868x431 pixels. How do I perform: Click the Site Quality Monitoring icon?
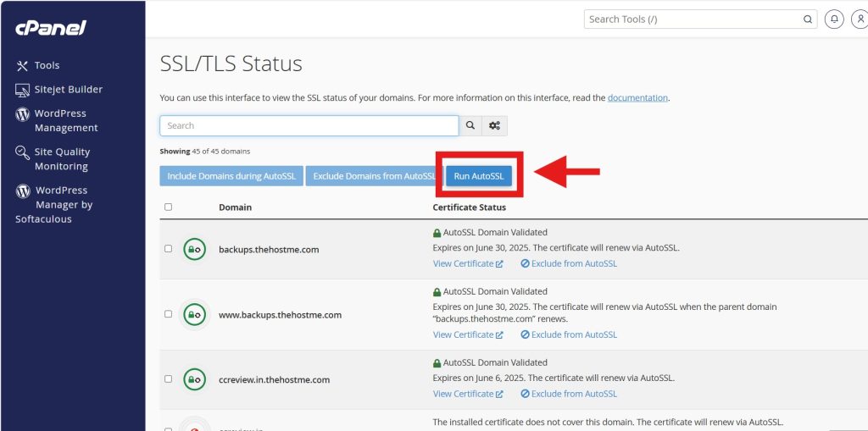[x=23, y=152]
